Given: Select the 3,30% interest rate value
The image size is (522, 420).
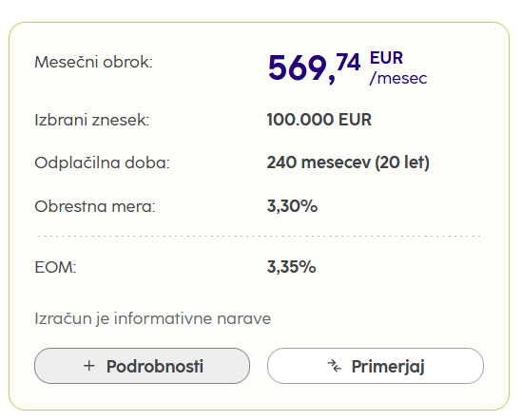Looking at the screenshot, I should click(x=292, y=206).
